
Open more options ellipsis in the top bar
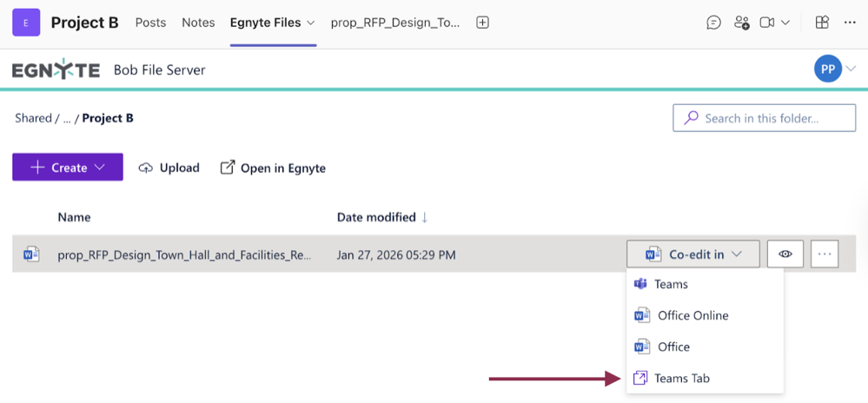[850, 23]
